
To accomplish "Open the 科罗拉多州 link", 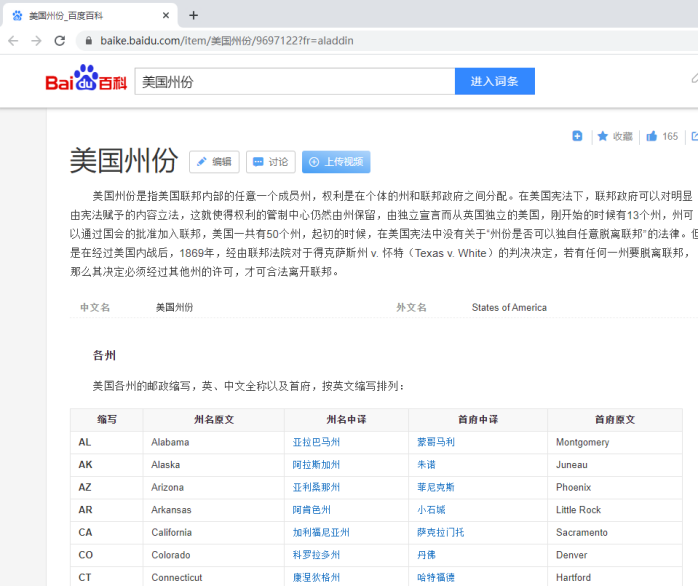I will [316, 555].
